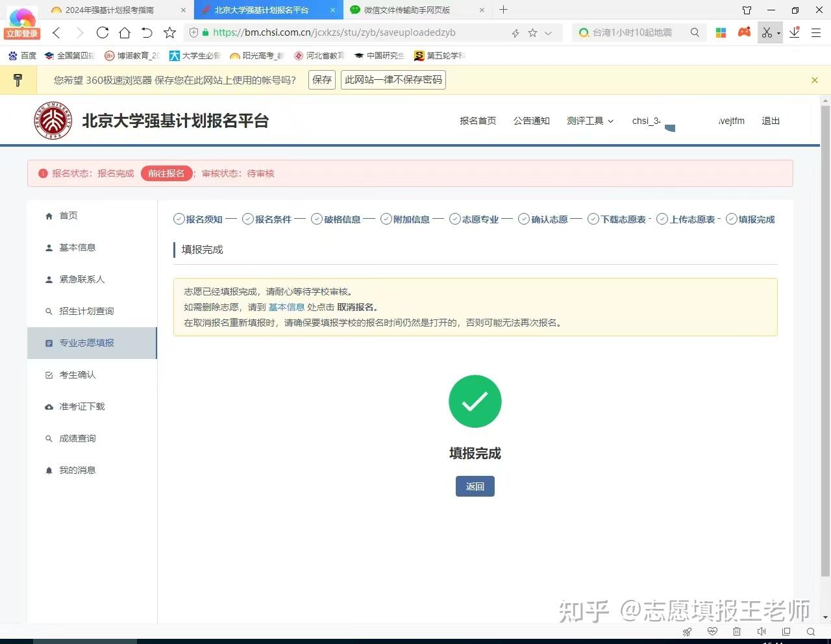Click the page vertical scrollbar
The image size is (831, 644).
[x=826, y=341]
